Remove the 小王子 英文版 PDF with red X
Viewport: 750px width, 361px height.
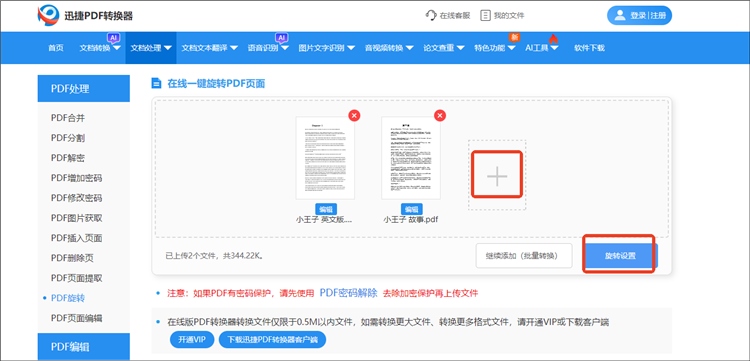coord(354,115)
